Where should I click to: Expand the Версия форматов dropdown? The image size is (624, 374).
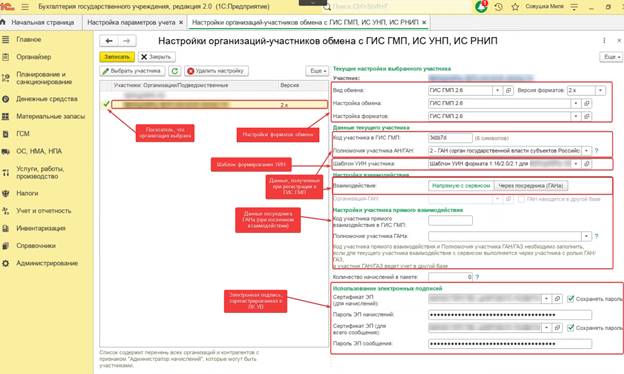click(x=600, y=90)
